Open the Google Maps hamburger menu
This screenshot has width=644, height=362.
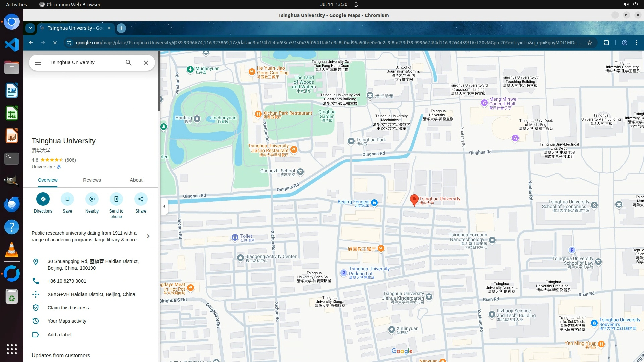pyautogui.click(x=38, y=63)
